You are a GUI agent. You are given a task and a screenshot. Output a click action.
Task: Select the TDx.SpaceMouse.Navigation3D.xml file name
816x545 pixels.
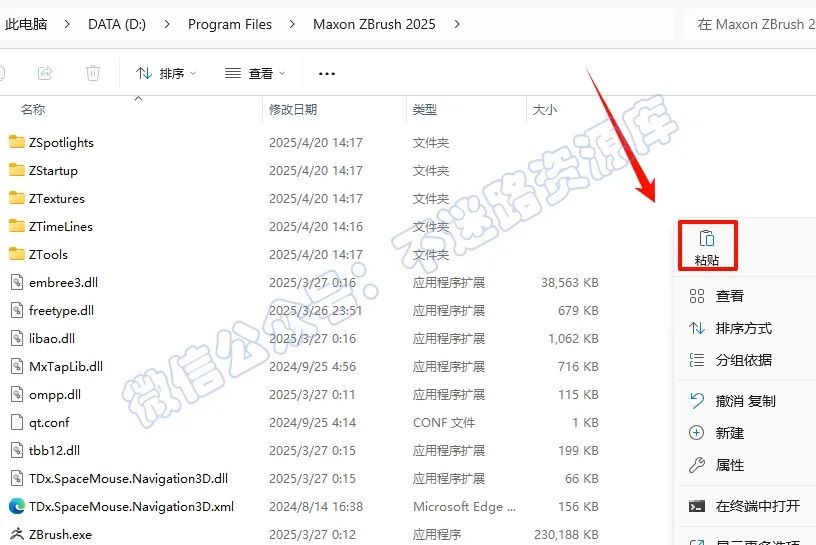131,506
